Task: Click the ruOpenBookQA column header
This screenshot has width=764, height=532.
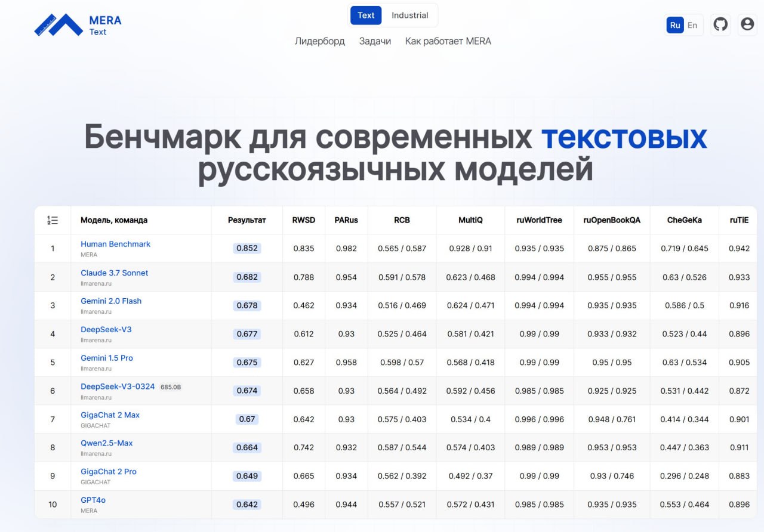Action: click(612, 220)
